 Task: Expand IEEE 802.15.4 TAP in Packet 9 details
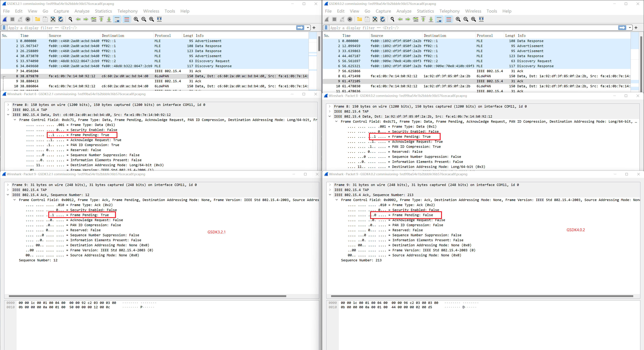8,190
